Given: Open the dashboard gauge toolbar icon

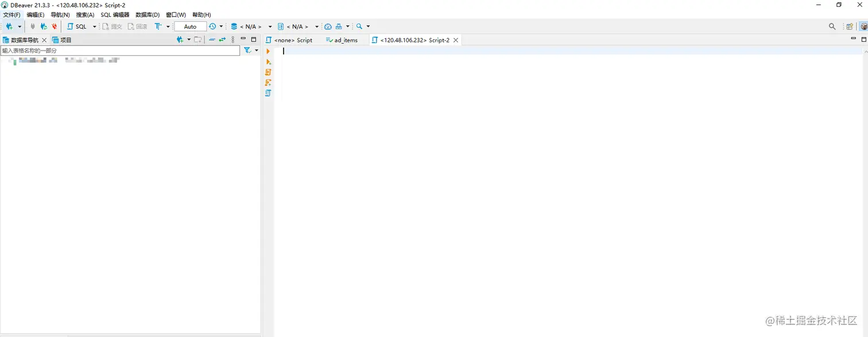Looking at the screenshot, I should pyautogui.click(x=328, y=26).
